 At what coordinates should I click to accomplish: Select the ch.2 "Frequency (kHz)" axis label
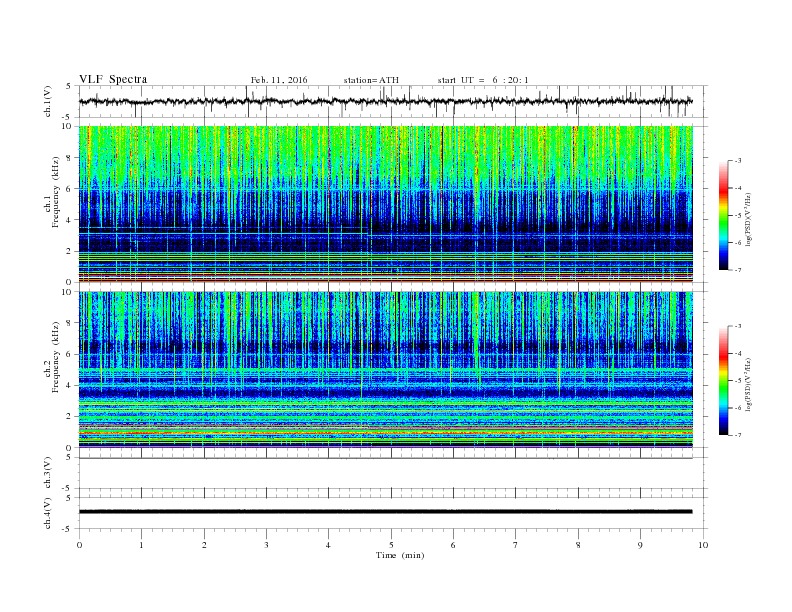[55, 357]
